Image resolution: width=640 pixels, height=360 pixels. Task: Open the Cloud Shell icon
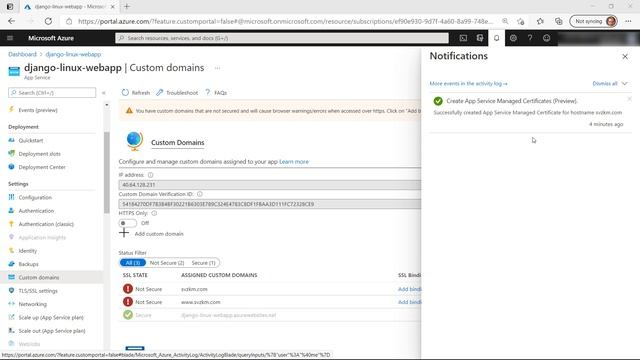[x=463, y=38]
